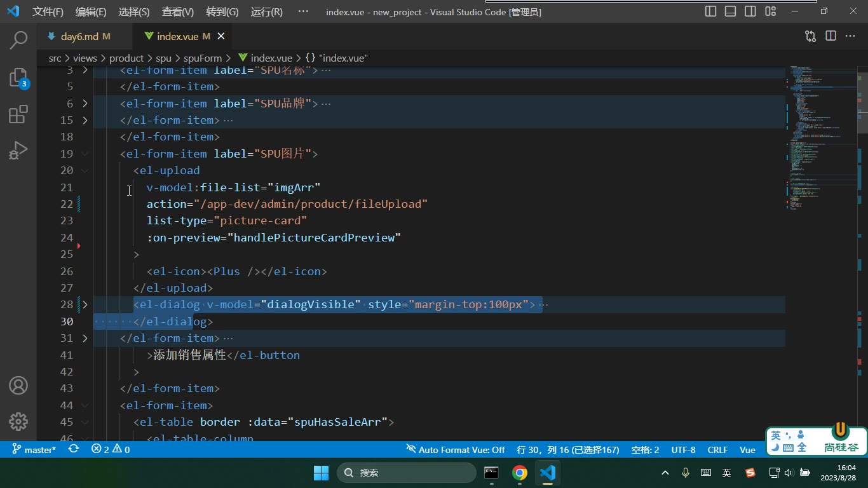Change the CRLF end-of-line setting
The image size is (868, 488).
coord(717,449)
